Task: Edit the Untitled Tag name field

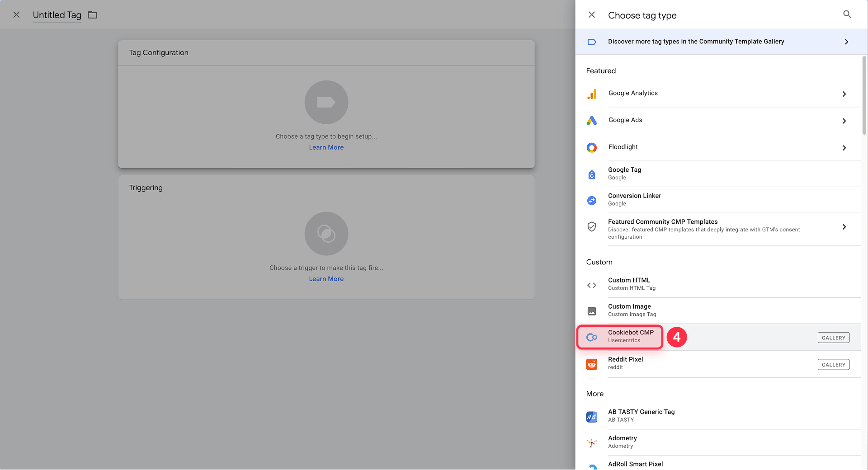Action: [x=57, y=15]
